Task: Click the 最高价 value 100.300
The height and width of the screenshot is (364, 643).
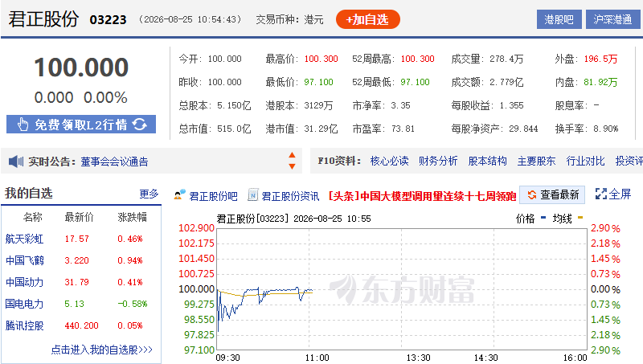Action: pos(321,59)
